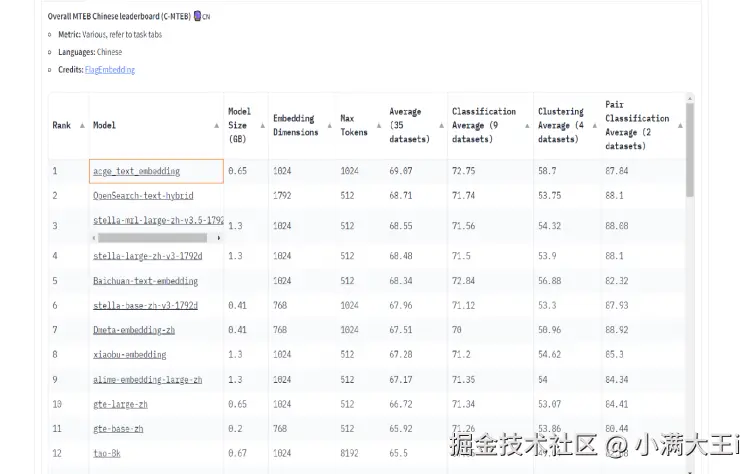Click horizontal scrollbar inside stella-mrl cell
Screen dimensions: 756x474
pos(152,238)
